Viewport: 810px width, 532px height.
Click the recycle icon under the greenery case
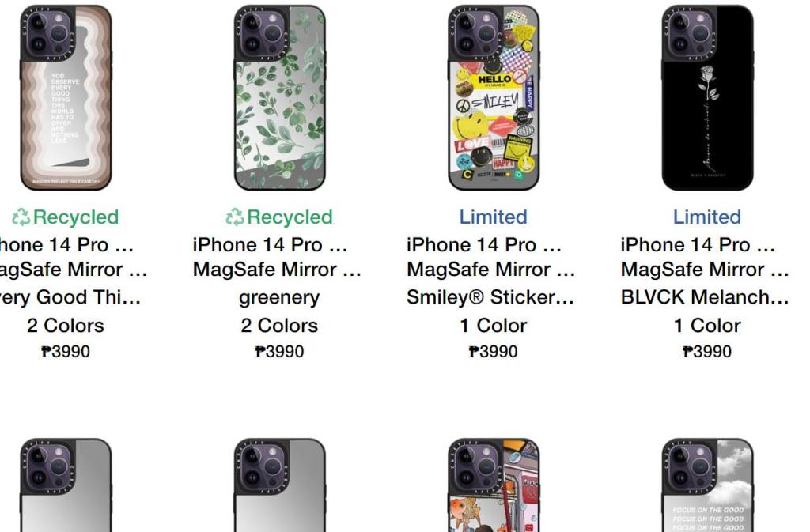(x=234, y=217)
